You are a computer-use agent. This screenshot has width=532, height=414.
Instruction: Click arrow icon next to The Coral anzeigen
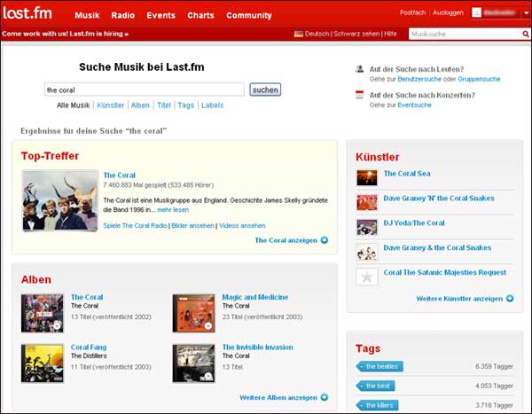point(325,240)
